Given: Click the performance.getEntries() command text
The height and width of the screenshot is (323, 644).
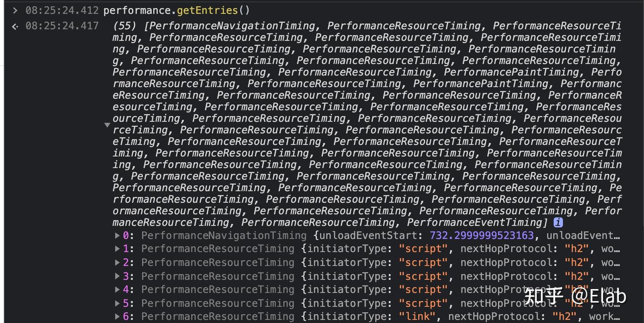Looking at the screenshot, I should (x=176, y=10).
